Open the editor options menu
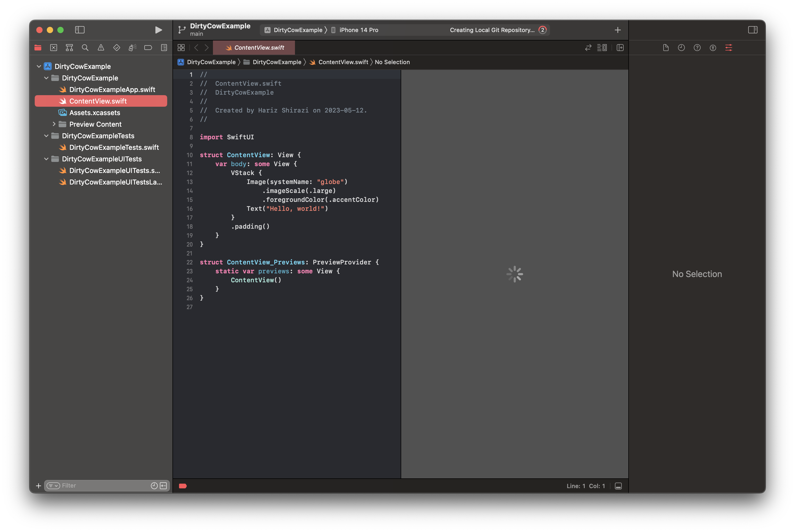 pyautogui.click(x=602, y=48)
